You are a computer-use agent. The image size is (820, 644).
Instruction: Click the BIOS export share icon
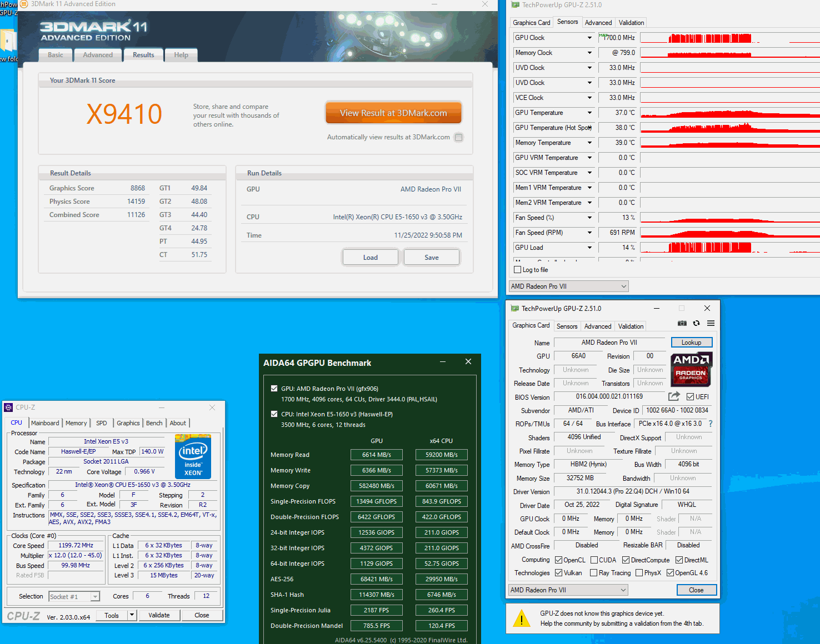(x=674, y=396)
